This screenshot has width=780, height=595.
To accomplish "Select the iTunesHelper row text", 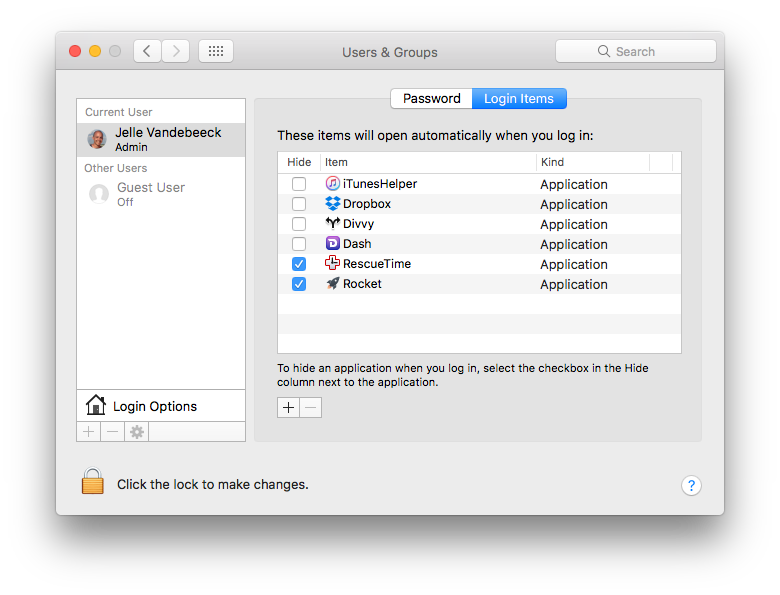I will [x=380, y=184].
